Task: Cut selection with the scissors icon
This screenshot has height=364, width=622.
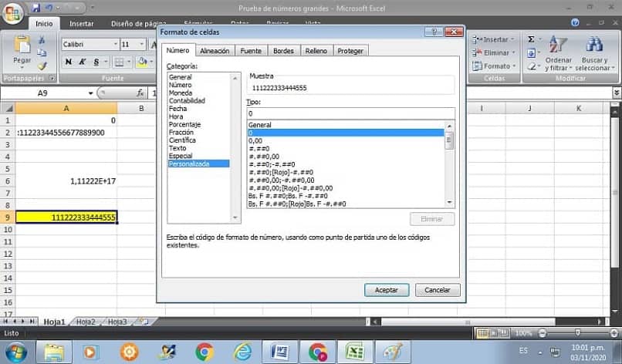Action: point(42,40)
